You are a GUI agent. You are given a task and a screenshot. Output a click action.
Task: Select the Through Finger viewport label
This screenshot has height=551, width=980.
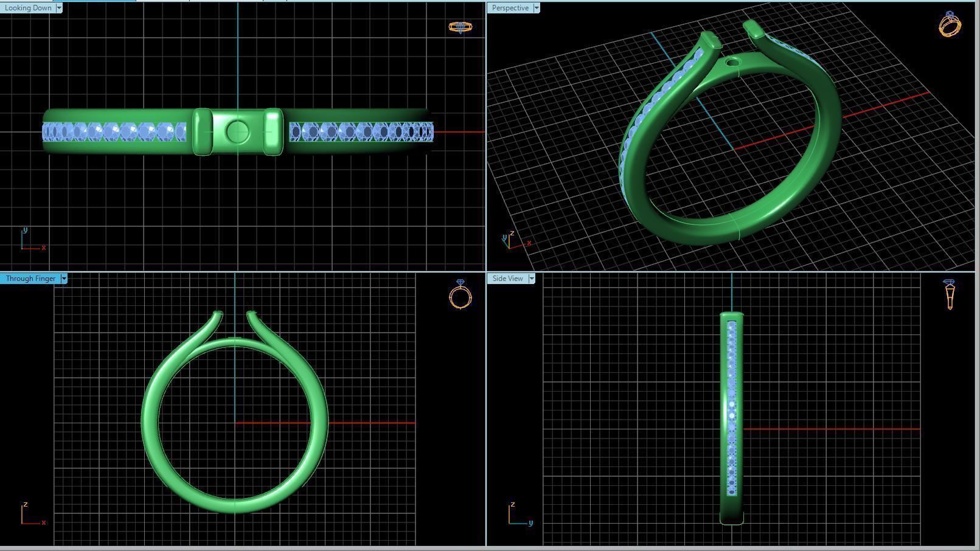(x=30, y=279)
